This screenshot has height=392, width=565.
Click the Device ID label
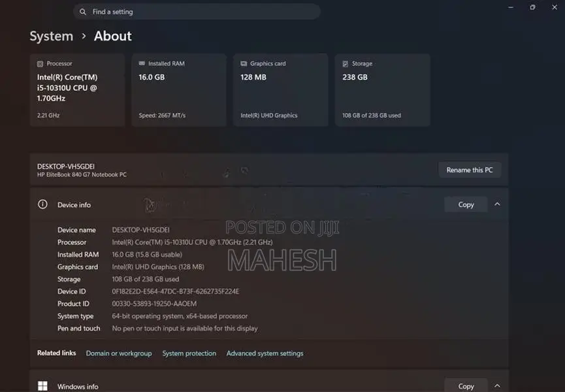pyautogui.click(x=72, y=291)
